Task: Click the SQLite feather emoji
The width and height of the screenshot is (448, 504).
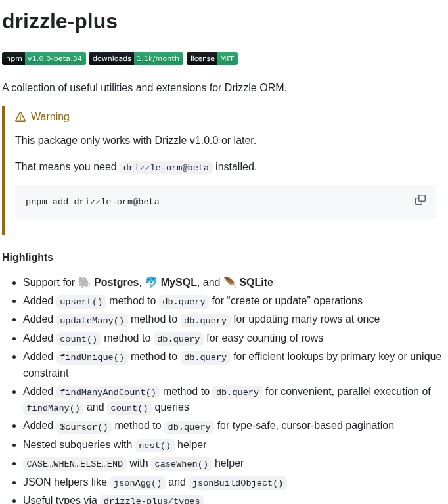Action: click(x=230, y=282)
